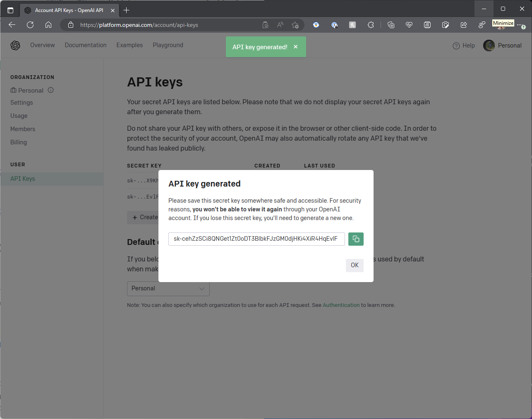Refresh the page
Screen dimensions: 532x419
click(x=30, y=25)
